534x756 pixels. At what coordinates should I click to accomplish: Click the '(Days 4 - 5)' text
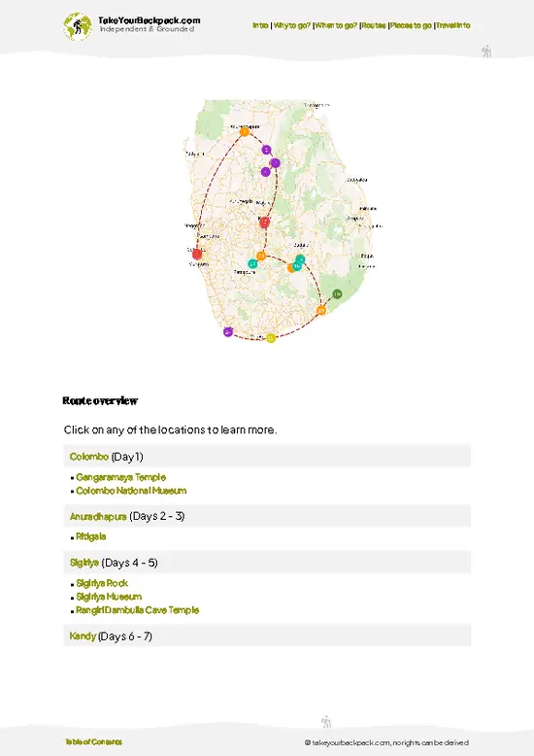click(x=130, y=563)
